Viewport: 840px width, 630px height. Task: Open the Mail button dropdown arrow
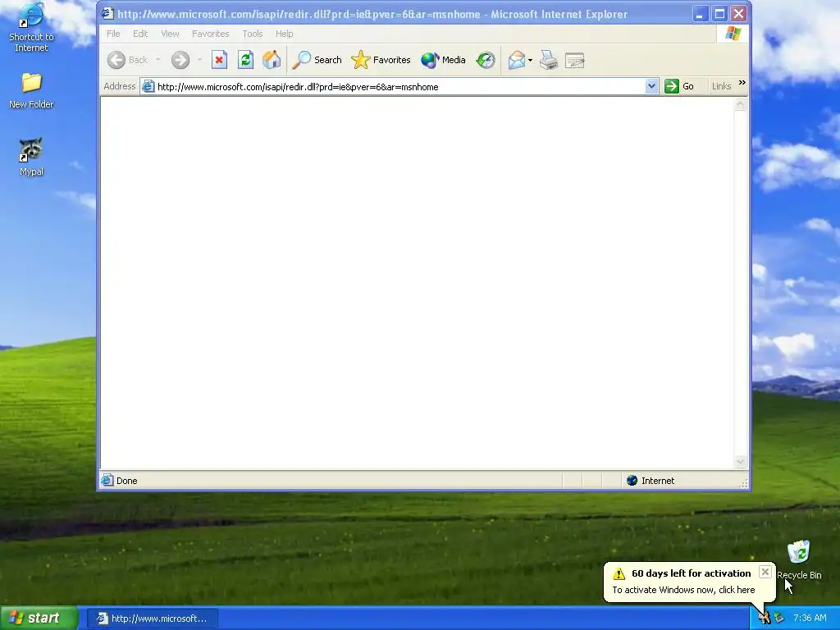click(x=530, y=60)
